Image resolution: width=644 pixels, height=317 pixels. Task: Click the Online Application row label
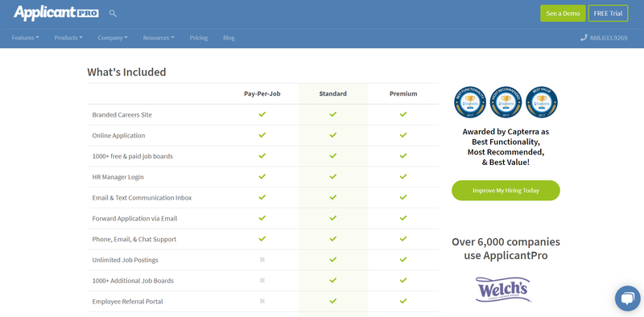118,135
